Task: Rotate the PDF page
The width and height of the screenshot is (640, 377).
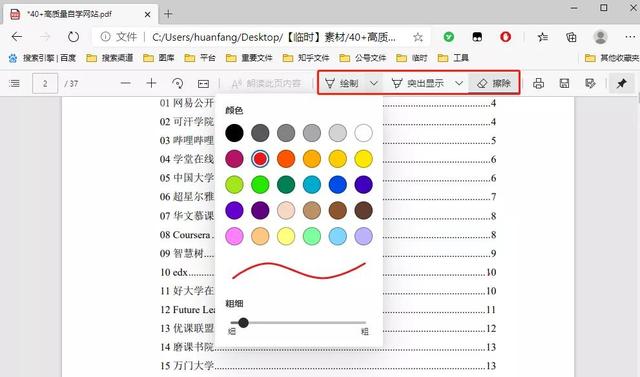Action: coord(177,83)
